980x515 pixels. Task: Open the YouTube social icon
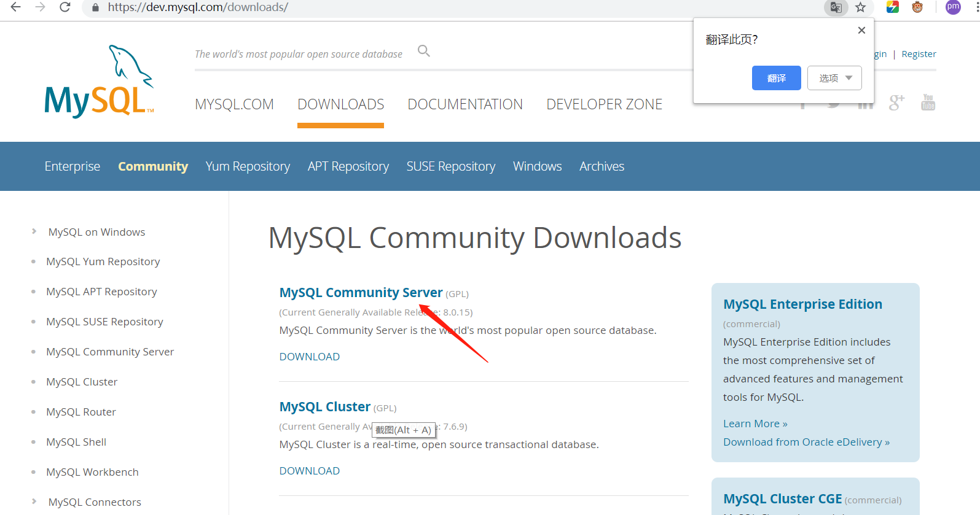928,102
